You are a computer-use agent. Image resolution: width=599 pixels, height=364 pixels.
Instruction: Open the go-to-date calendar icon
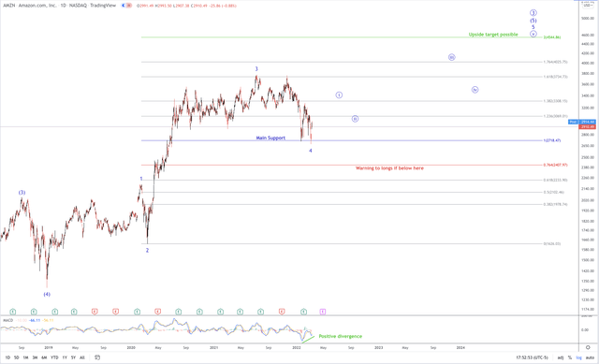(97, 357)
